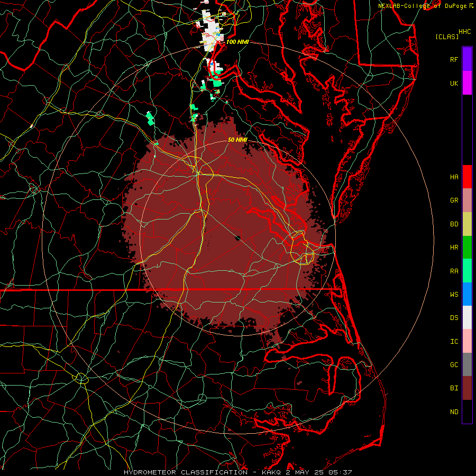
Task: Click the HHC product label
Action: coord(465,32)
